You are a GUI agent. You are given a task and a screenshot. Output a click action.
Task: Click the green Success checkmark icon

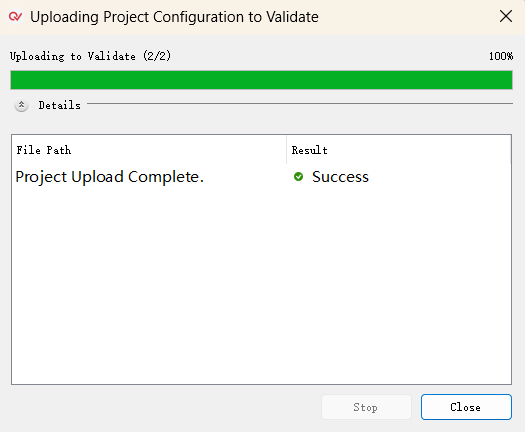click(298, 176)
